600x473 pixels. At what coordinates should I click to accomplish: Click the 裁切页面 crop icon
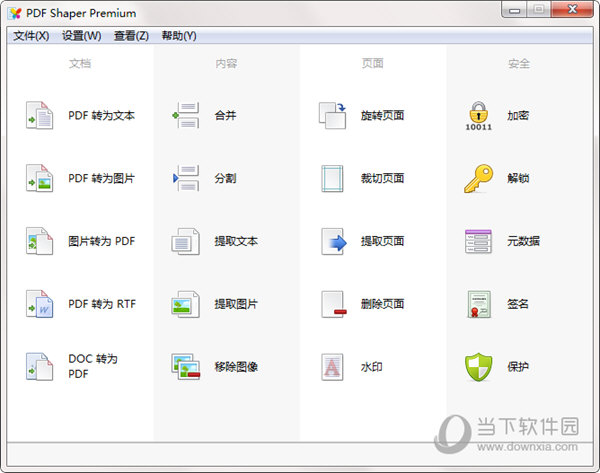click(x=332, y=178)
